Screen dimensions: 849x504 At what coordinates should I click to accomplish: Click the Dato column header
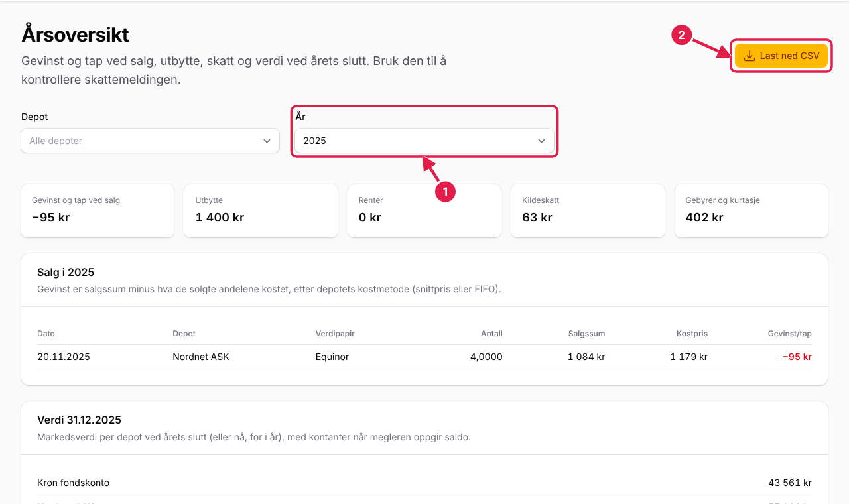[46, 334]
